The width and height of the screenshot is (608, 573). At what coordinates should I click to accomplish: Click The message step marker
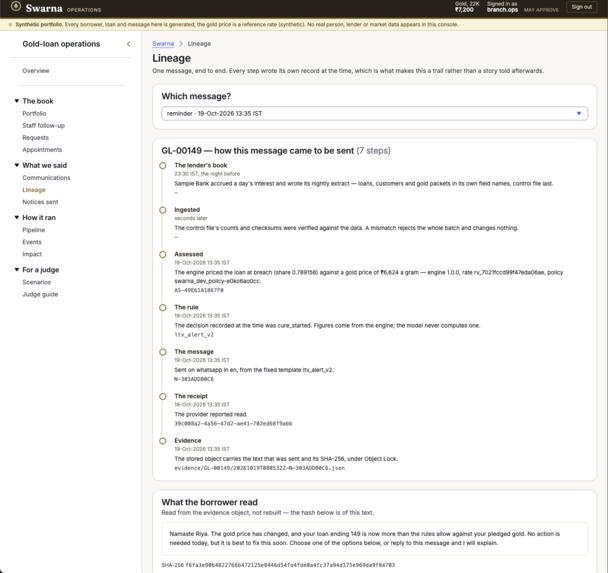163,352
